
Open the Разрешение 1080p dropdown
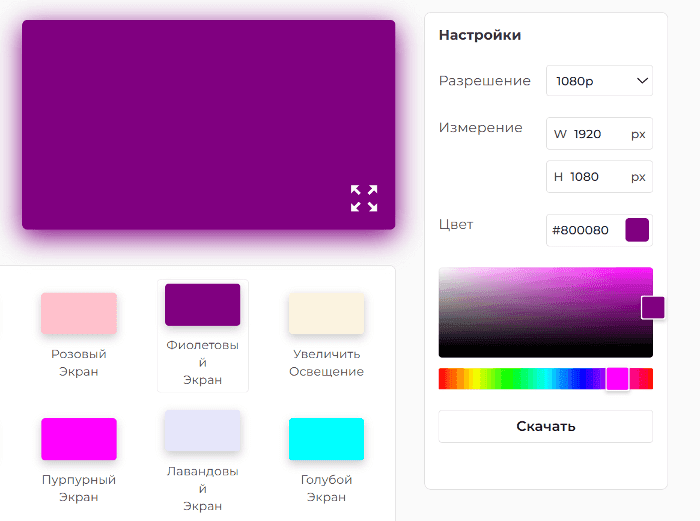(x=599, y=81)
